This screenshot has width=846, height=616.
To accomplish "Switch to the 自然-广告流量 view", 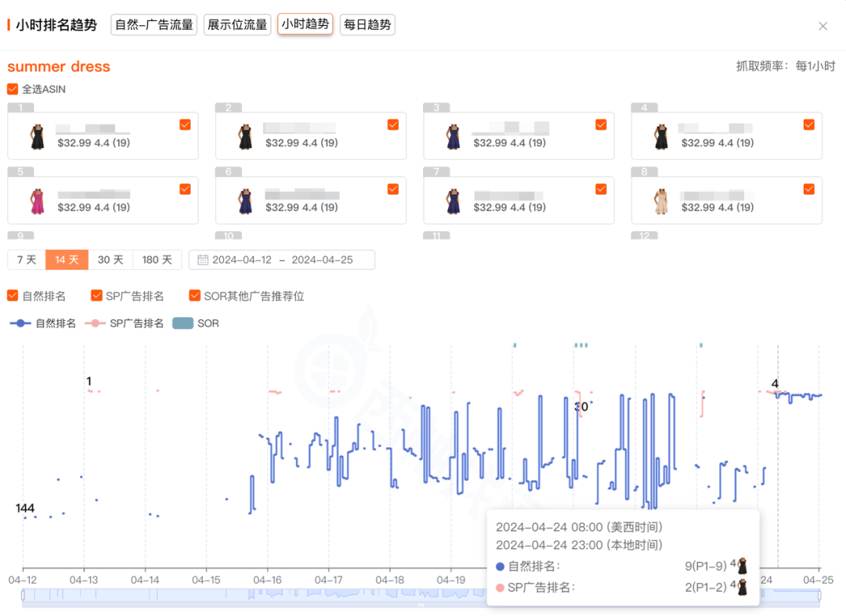I will coord(154,24).
